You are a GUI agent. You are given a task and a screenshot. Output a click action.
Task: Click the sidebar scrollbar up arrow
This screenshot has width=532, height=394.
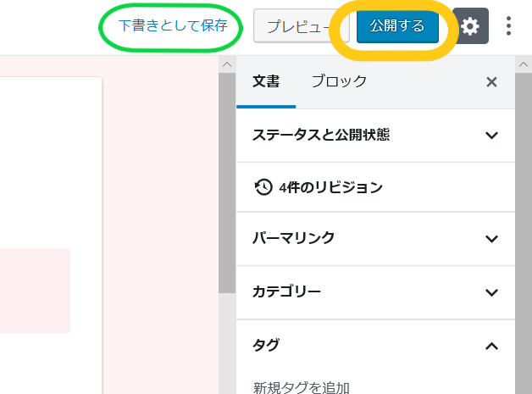point(524,64)
